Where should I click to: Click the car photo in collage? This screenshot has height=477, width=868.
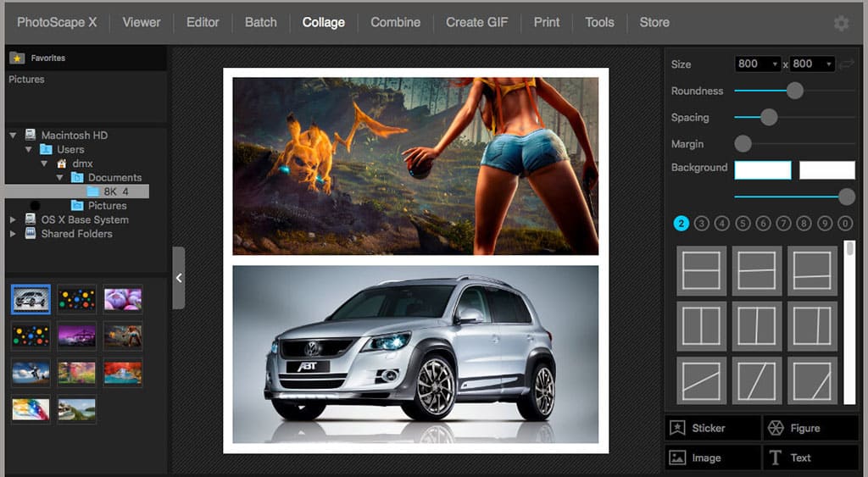415,354
